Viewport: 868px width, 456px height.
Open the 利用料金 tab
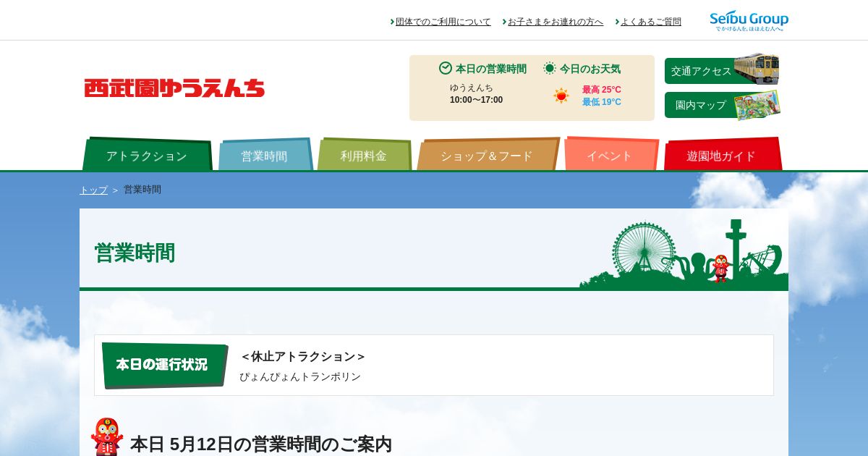pyautogui.click(x=364, y=155)
